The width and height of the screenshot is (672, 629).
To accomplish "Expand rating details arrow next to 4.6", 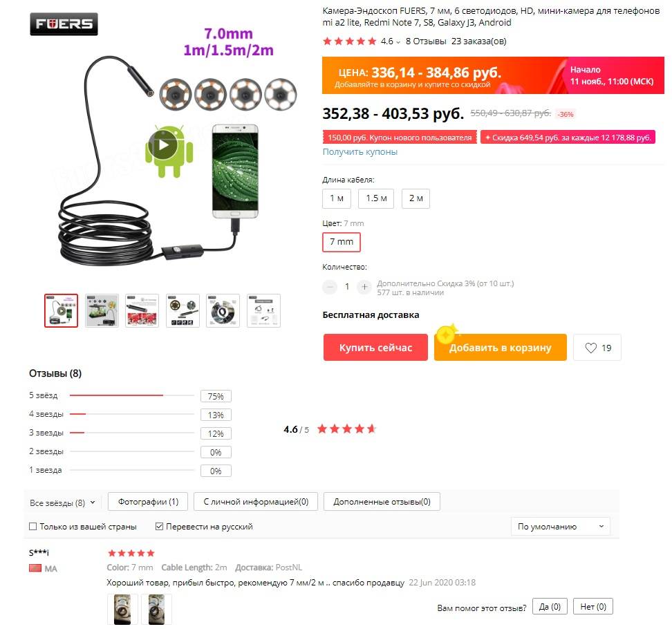I will pyautogui.click(x=398, y=42).
